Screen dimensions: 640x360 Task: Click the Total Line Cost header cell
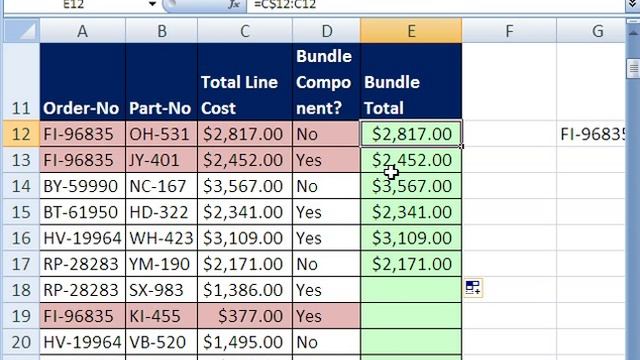point(245,82)
